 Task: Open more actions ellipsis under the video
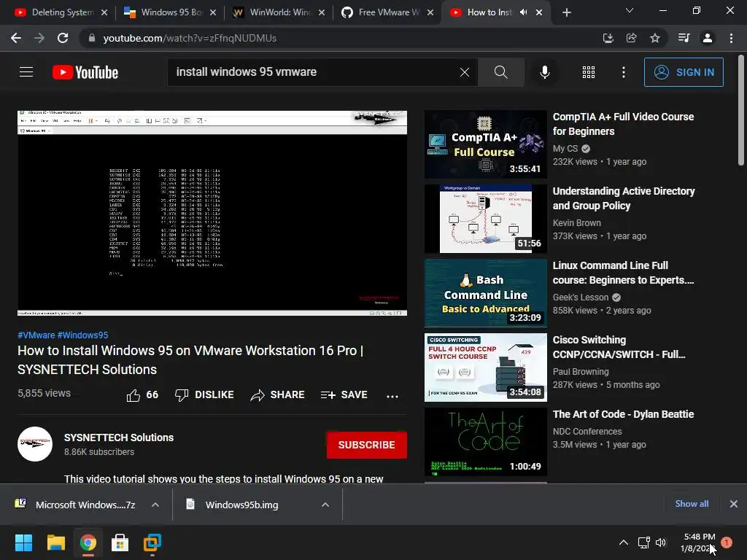(392, 396)
